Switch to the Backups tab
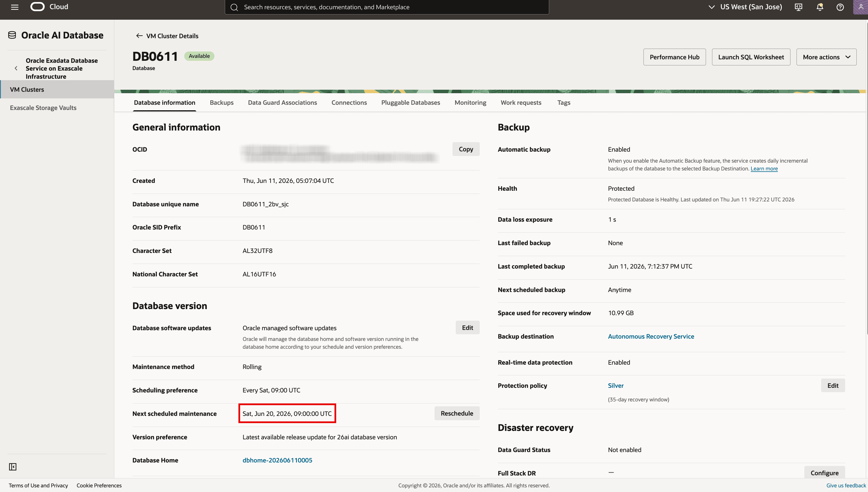Image resolution: width=868 pixels, height=492 pixels. point(222,102)
